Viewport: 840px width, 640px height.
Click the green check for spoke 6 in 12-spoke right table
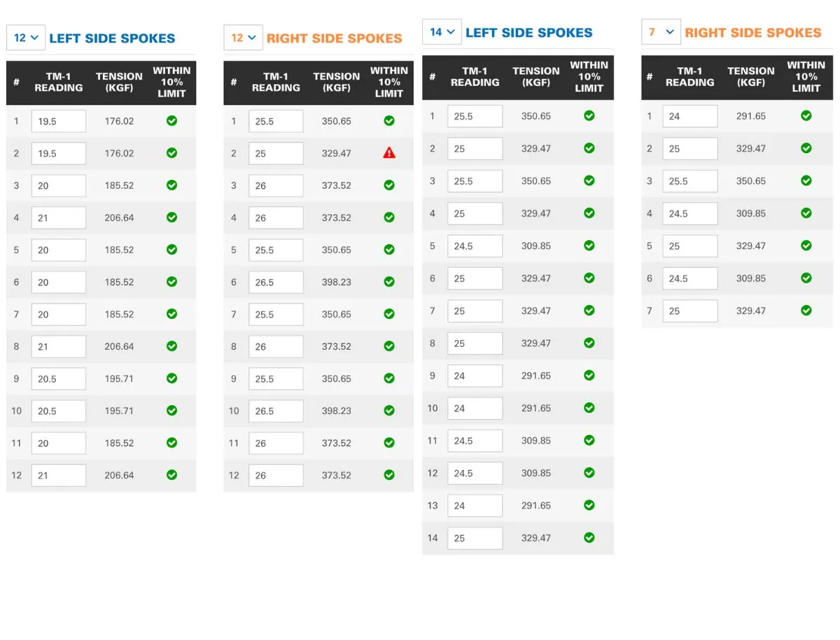[389, 282]
